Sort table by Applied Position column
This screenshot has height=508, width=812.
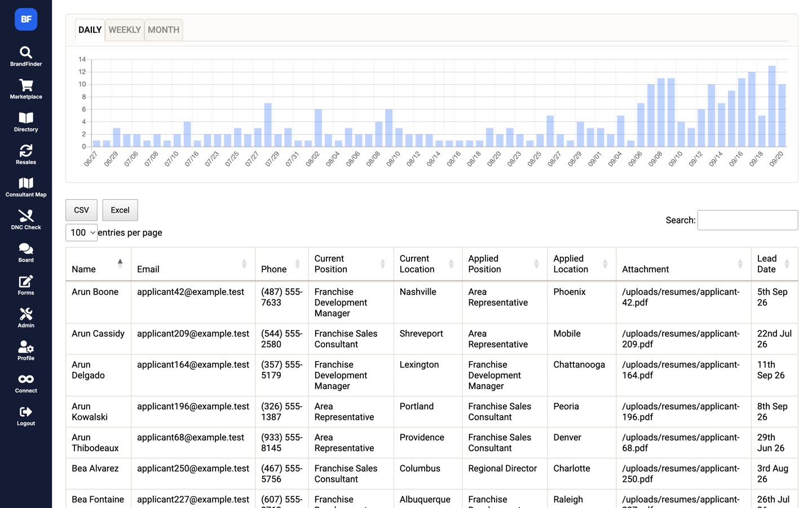click(505, 264)
